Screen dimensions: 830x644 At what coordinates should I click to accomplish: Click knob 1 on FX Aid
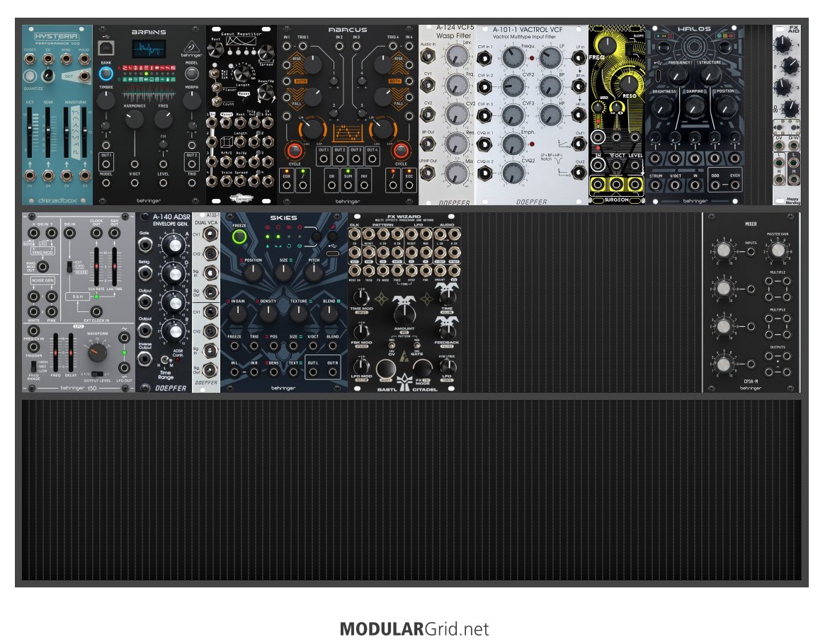[783, 44]
